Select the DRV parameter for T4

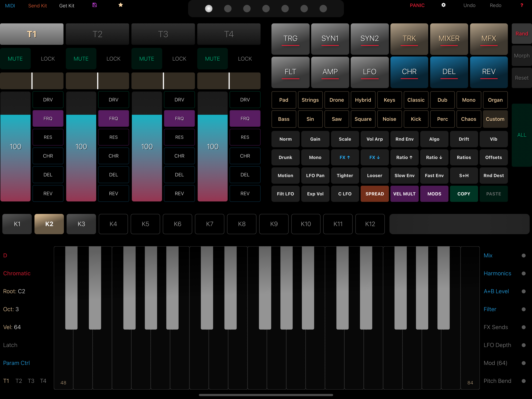click(x=245, y=100)
